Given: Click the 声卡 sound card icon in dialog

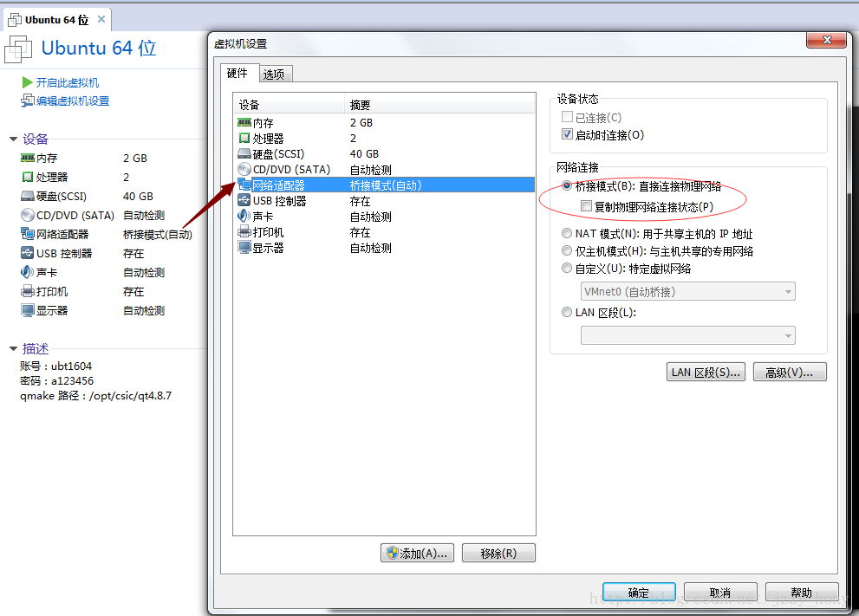Looking at the screenshot, I should click(244, 217).
